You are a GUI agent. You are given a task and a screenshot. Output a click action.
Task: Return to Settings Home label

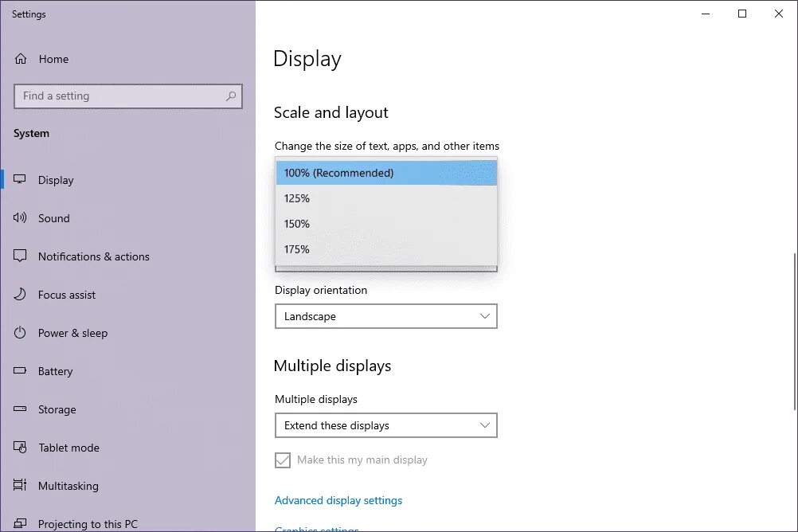point(53,59)
